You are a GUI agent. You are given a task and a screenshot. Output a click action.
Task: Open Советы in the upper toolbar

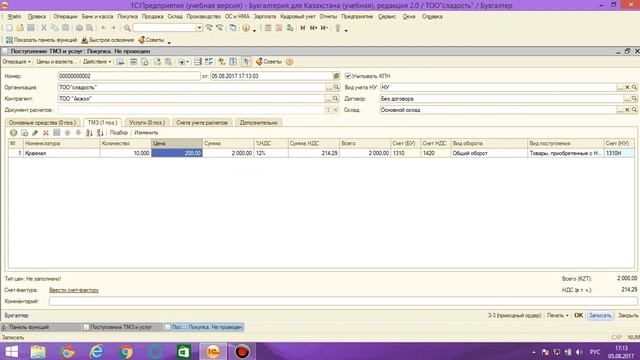tap(151, 40)
